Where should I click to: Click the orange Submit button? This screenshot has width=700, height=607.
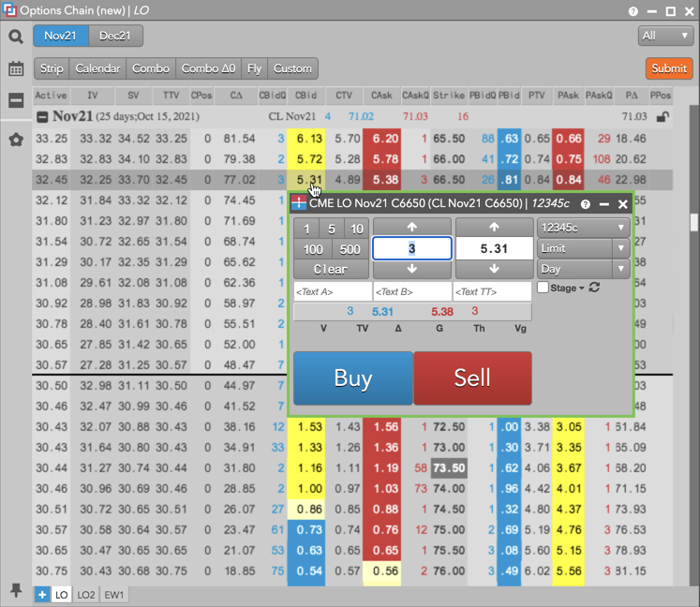click(x=668, y=68)
